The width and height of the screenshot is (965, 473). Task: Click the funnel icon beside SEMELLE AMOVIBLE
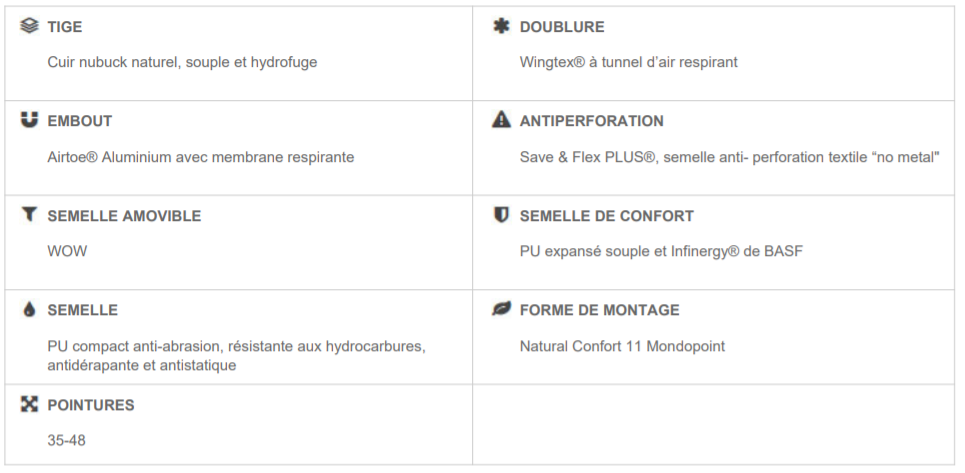[x=29, y=214]
